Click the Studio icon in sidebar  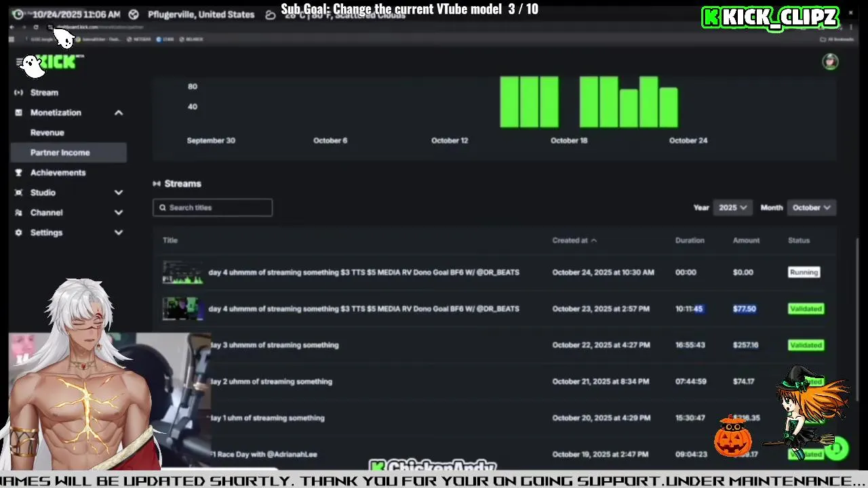[18, 192]
